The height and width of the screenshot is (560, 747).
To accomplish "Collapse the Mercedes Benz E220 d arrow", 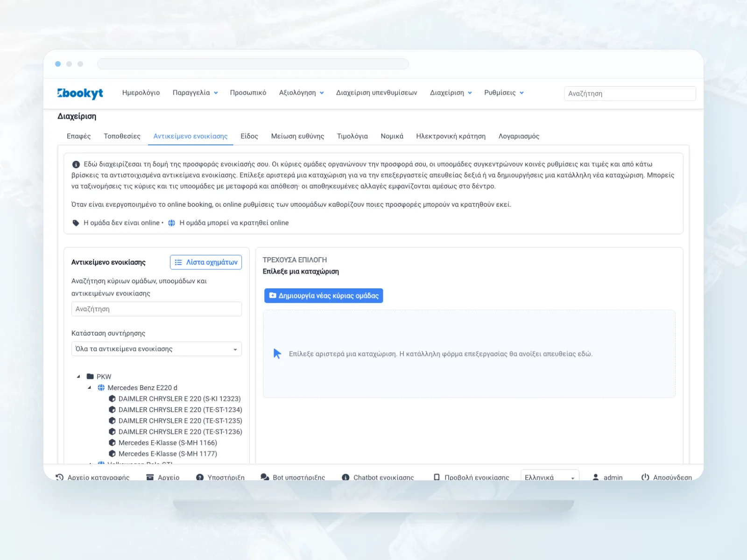I will (90, 388).
